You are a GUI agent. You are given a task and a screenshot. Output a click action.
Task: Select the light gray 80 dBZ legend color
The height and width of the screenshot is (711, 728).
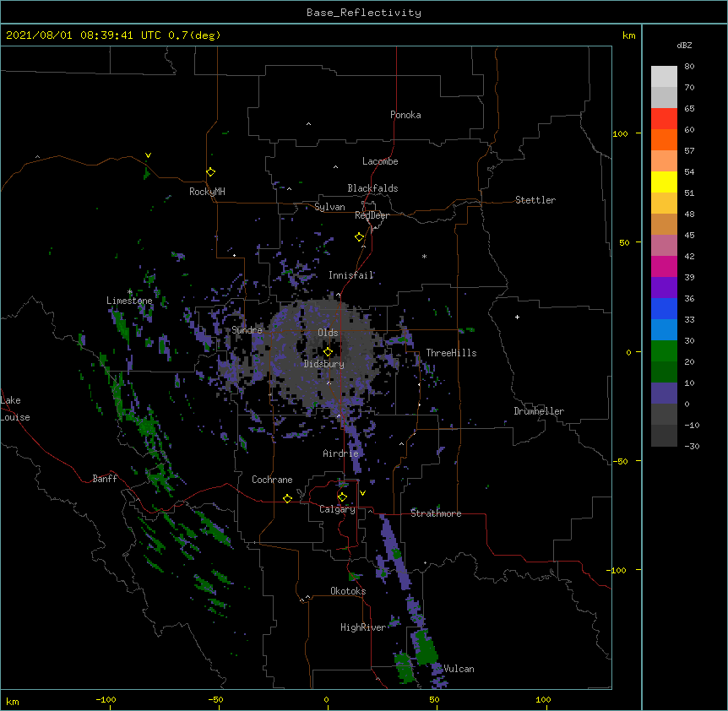664,76
